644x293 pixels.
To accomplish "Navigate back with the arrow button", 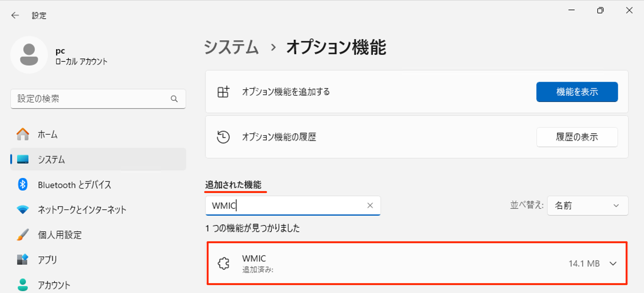I will point(15,15).
